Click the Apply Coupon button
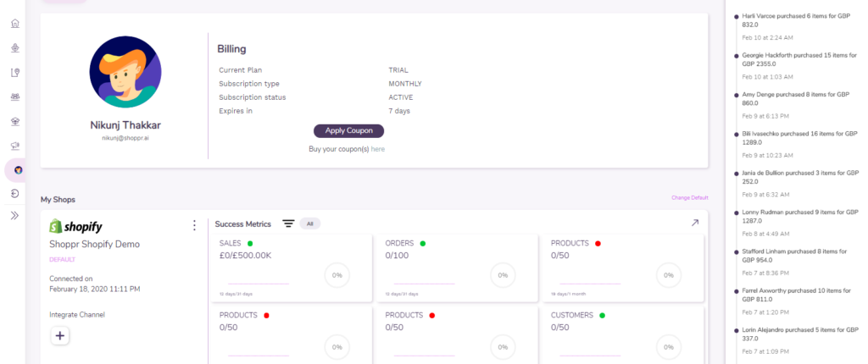Viewport: 868px width, 364px height. [348, 130]
